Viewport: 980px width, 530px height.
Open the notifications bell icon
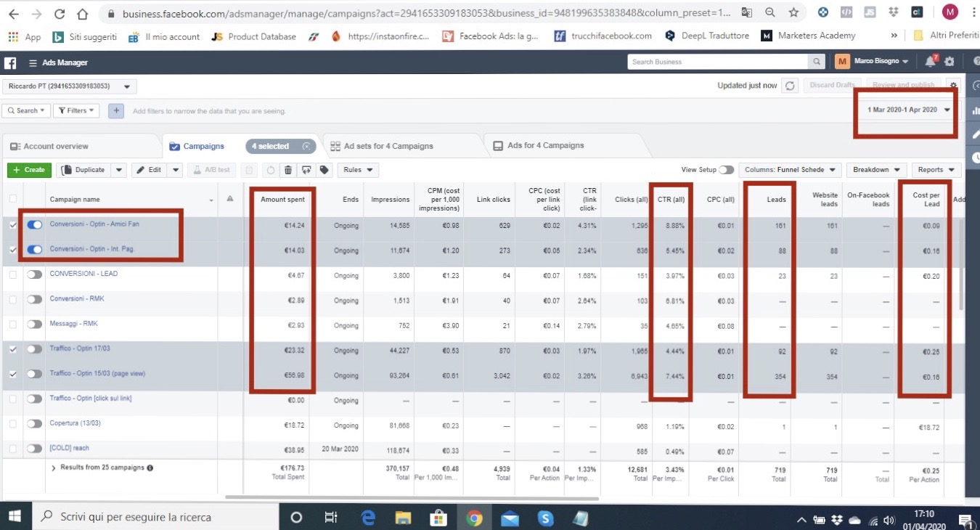click(x=930, y=62)
